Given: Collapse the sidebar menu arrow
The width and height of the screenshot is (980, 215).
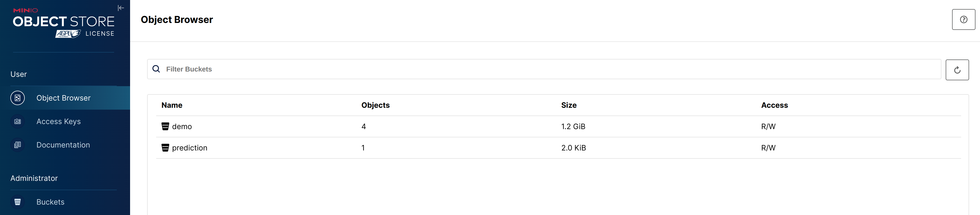Looking at the screenshot, I should [x=121, y=8].
